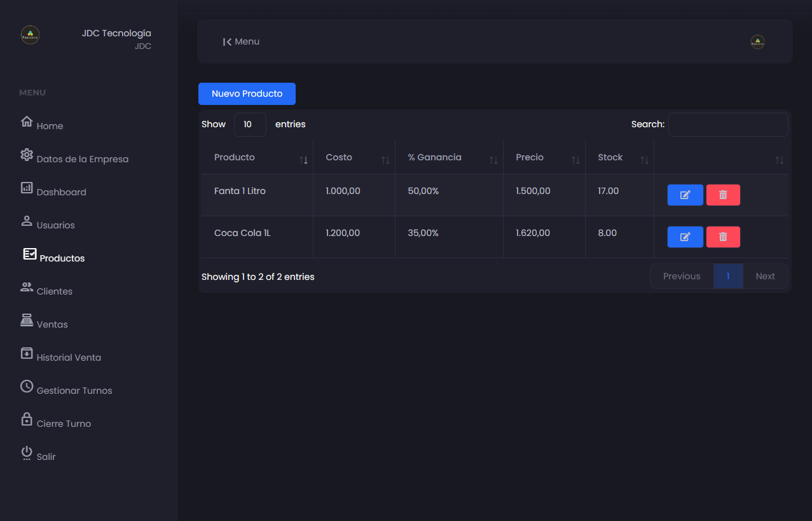Click the trash icon for Fanta 1 Litro

(723, 195)
